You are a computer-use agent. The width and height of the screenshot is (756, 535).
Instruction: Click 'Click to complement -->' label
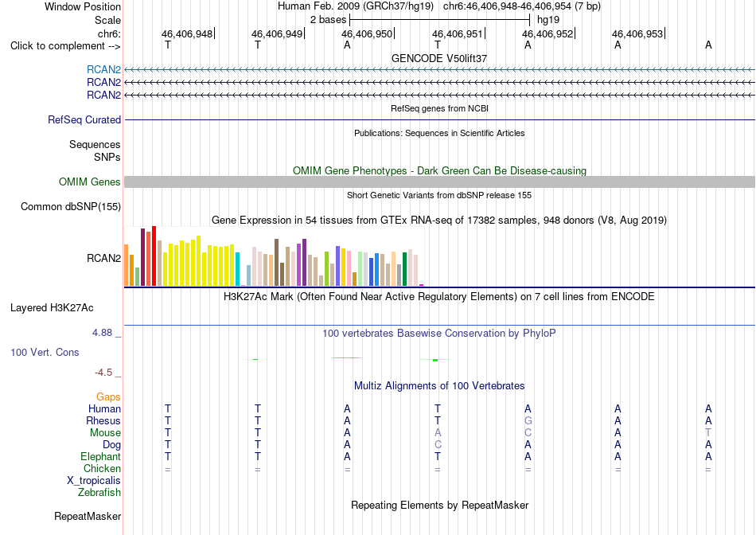coord(65,46)
